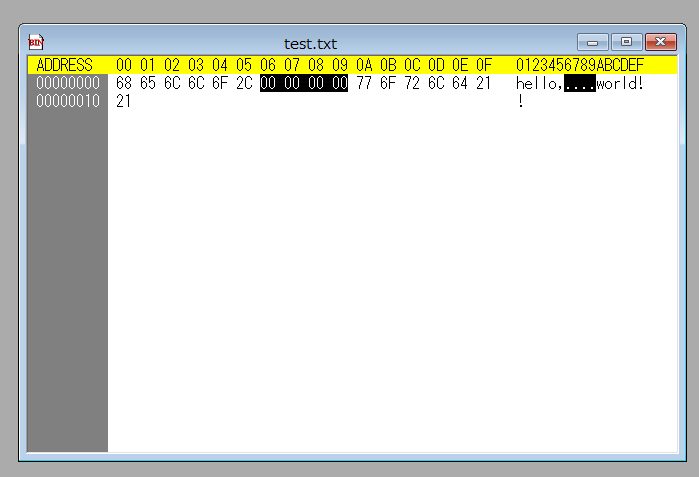Click column header 01
The image size is (699, 477).
(x=148, y=65)
